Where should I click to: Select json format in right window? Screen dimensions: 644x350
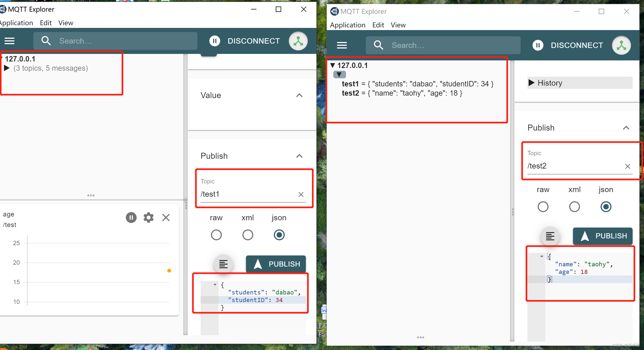click(x=606, y=207)
